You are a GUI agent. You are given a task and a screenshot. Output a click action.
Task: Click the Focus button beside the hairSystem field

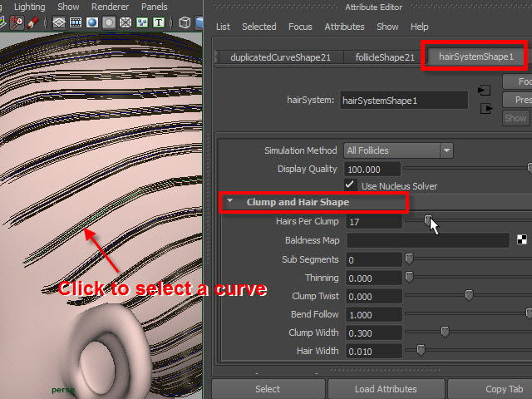(517, 81)
